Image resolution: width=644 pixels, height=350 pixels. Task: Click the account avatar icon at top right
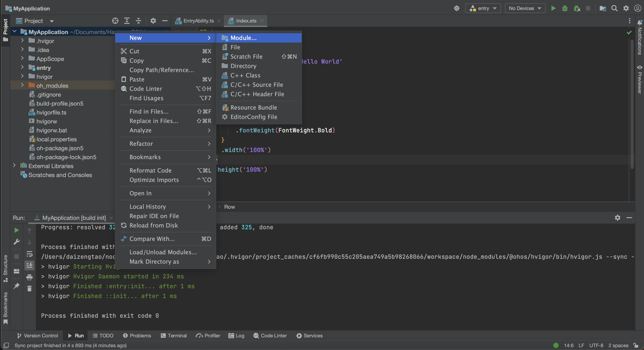[x=638, y=8]
